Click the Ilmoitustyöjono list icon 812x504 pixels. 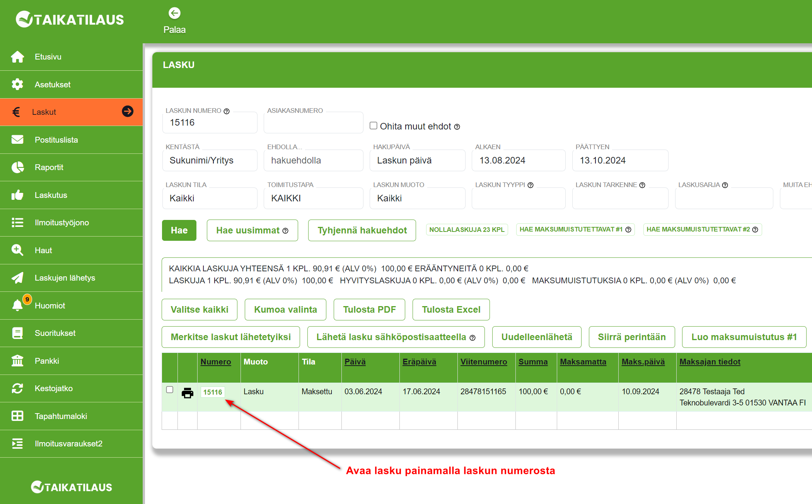click(17, 223)
